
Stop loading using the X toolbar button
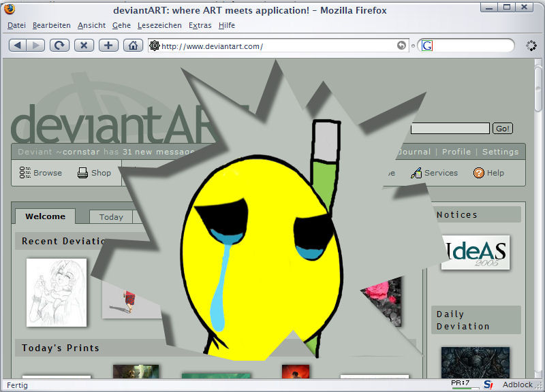click(x=84, y=46)
